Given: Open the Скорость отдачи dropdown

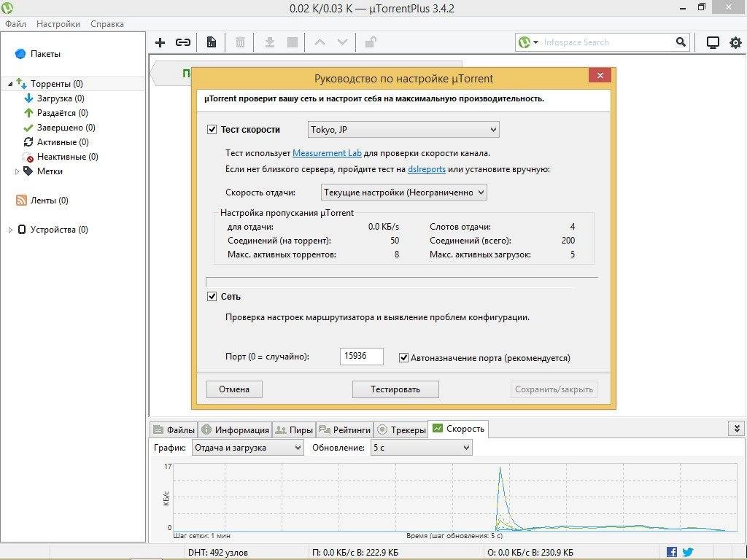Looking at the screenshot, I should click(x=403, y=192).
